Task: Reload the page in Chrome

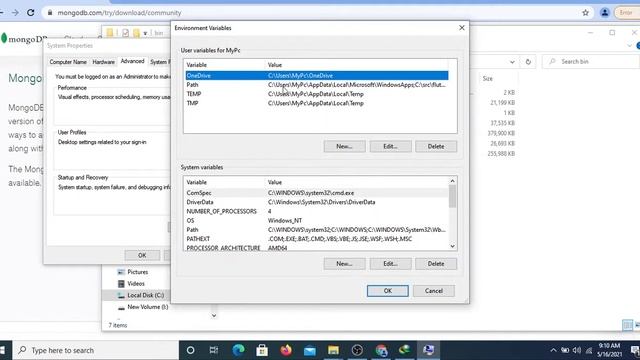Action: (x=31, y=13)
